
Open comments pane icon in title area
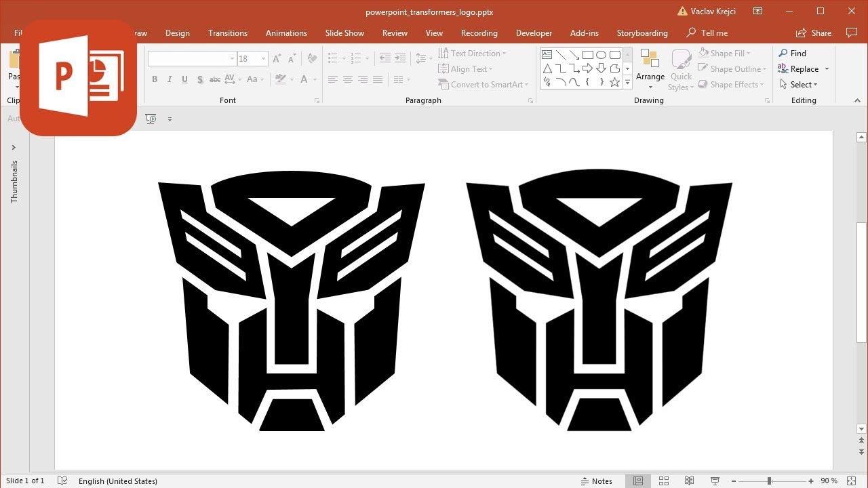[x=852, y=33]
